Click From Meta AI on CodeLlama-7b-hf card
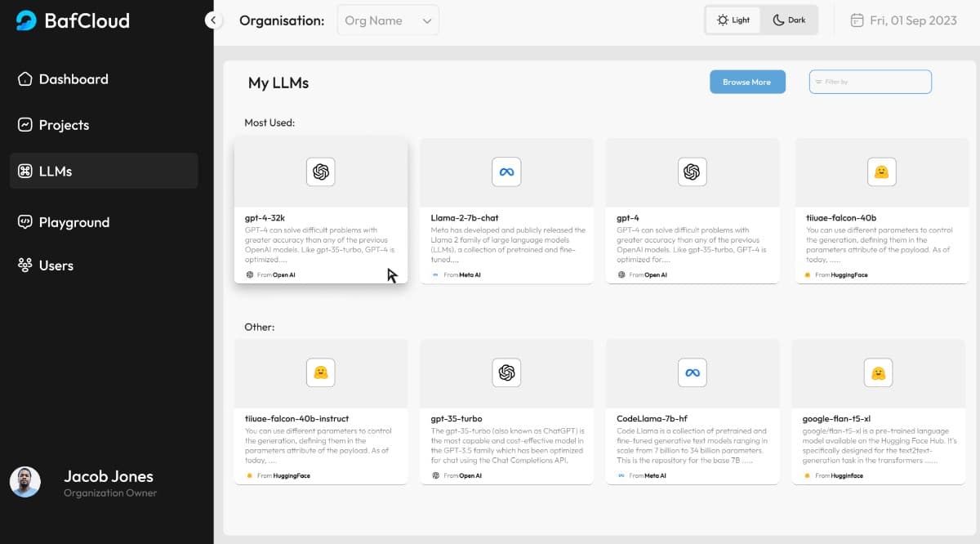The height and width of the screenshot is (544, 980). [x=643, y=475]
